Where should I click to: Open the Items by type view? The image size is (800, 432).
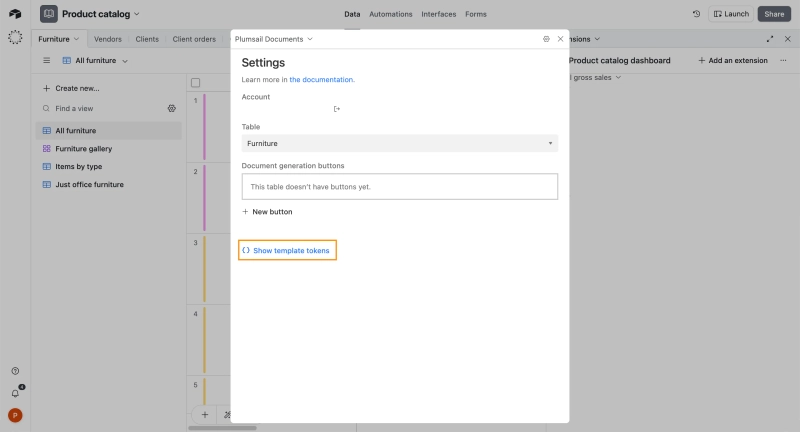(109, 166)
